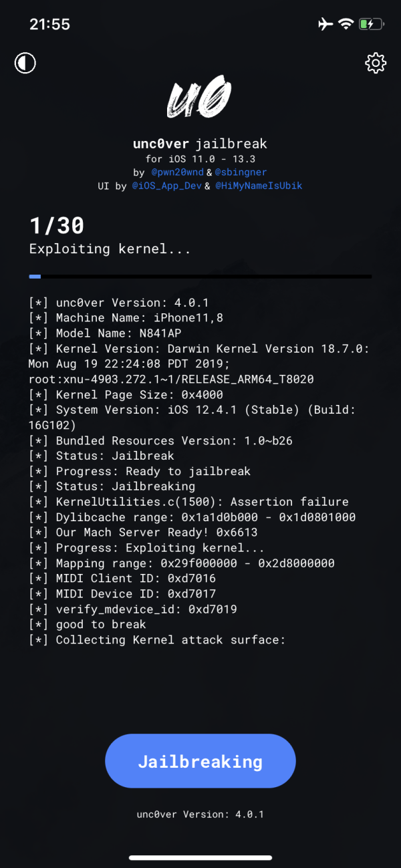This screenshot has height=868, width=401.
Task: Select the Assertion failure log line
Action: (x=188, y=502)
